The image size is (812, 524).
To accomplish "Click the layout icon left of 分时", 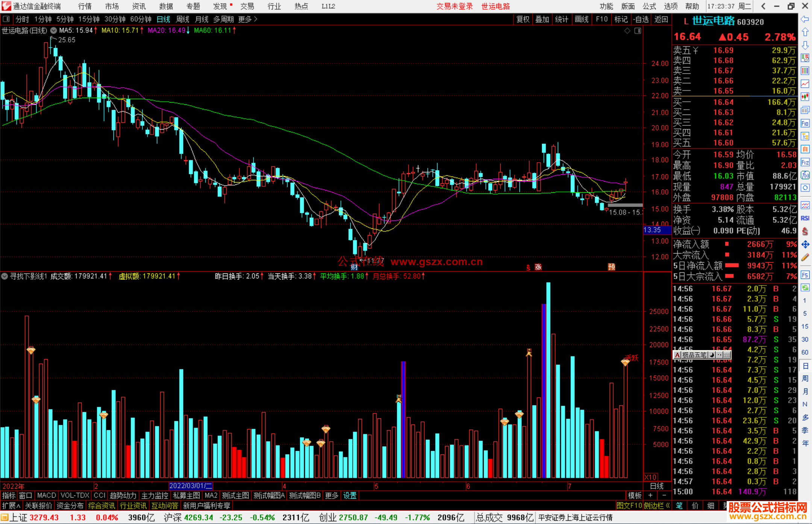I will (6, 19).
